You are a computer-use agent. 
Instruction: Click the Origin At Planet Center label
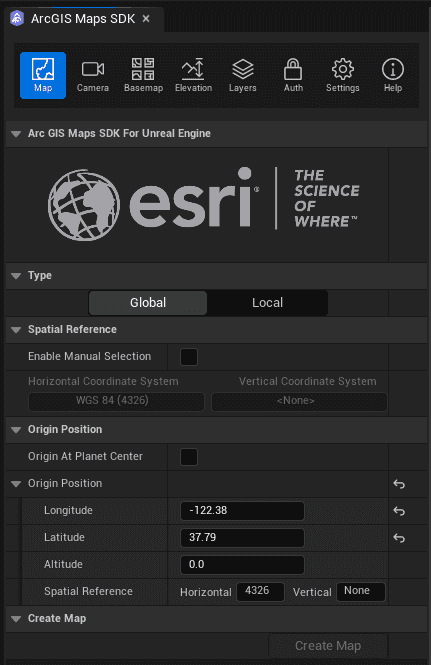85,456
